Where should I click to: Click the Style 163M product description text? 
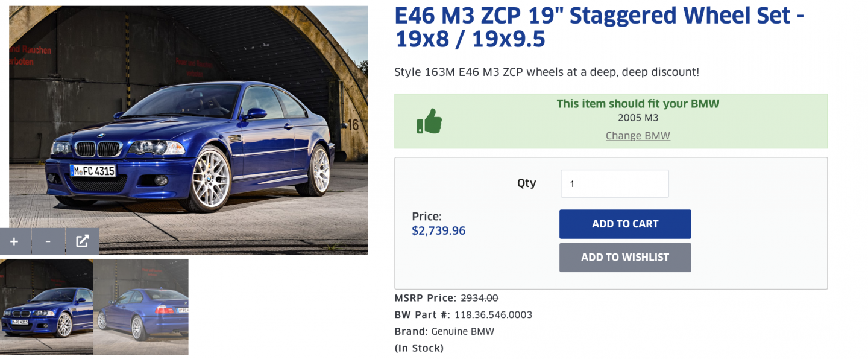[x=547, y=72]
